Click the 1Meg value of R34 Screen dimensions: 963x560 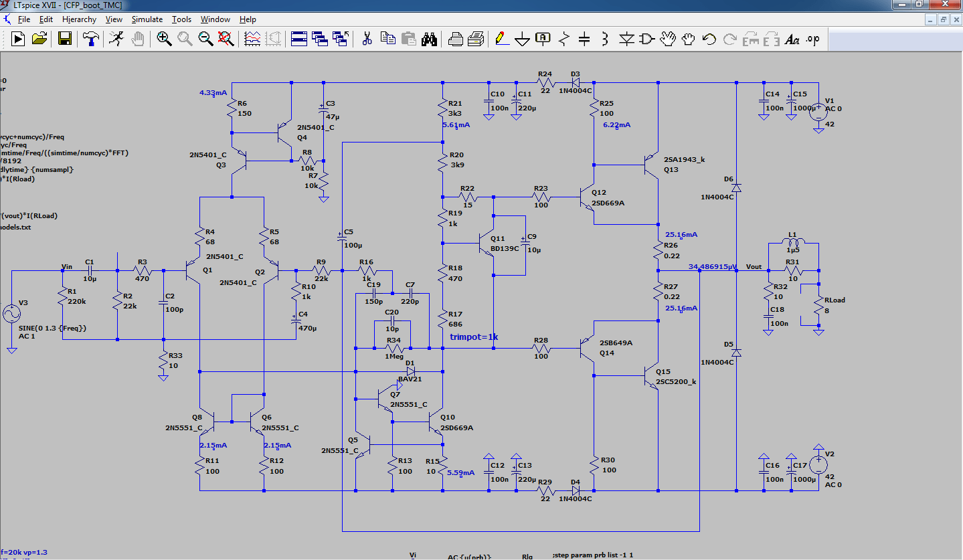click(x=394, y=356)
